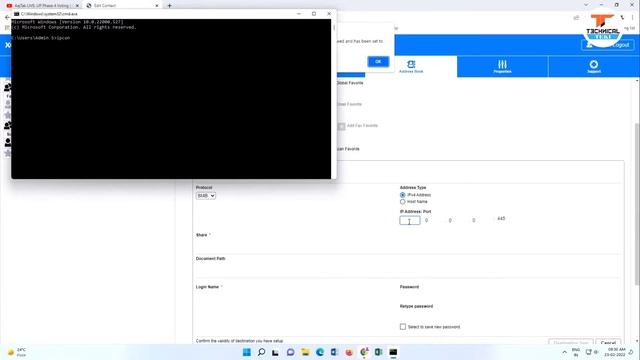Screen dimensions: 640x360
Task: Open the weather widget on the taskbar
Action: coord(17,352)
